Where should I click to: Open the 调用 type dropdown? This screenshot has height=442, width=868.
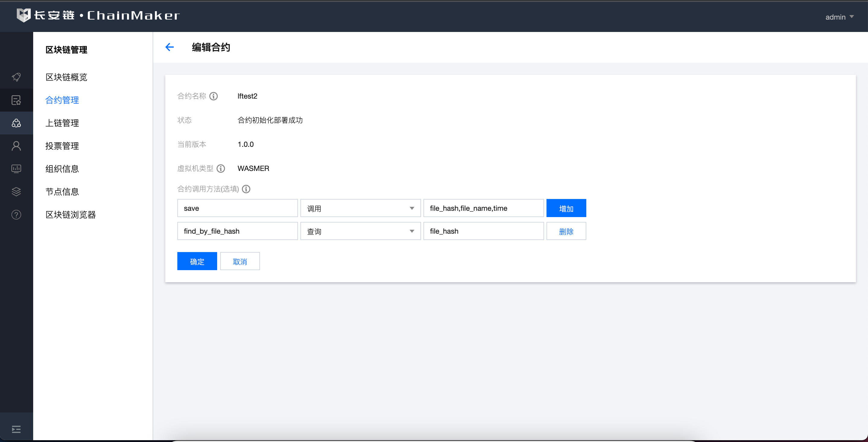pos(360,208)
